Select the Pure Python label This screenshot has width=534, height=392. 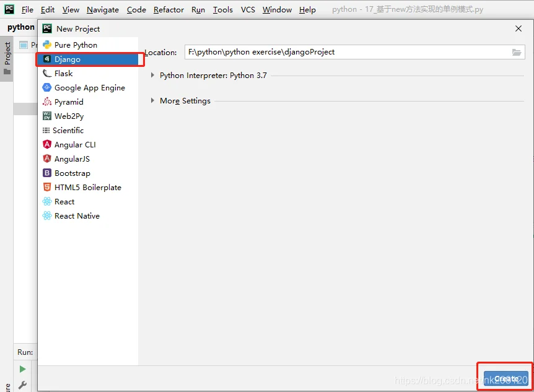[76, 45]
